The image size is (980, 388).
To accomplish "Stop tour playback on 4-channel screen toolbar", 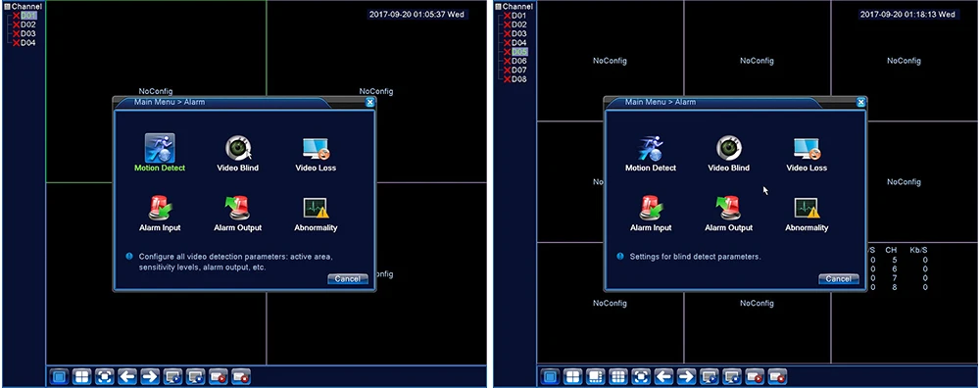I will pos(196,377).
